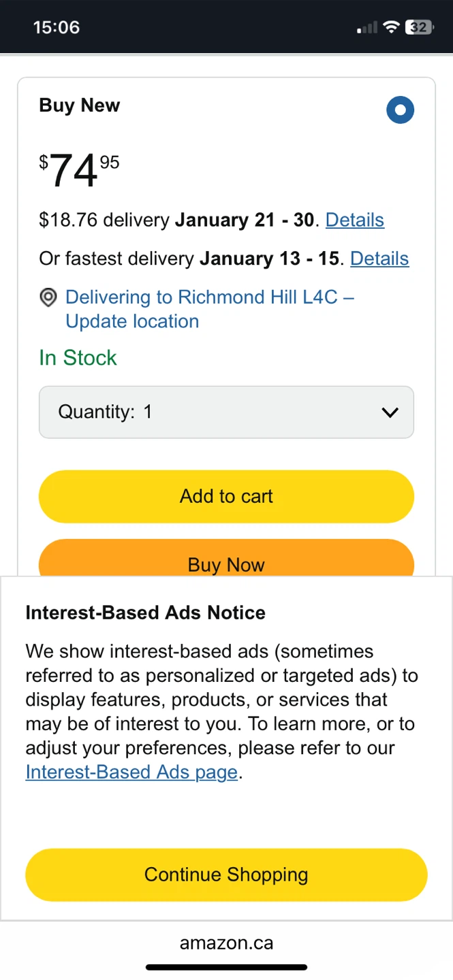The width and height of the screenshot is (453, 980).
Task: Open the Quantity: 1 dropdown
Action: tap(226, 412)
